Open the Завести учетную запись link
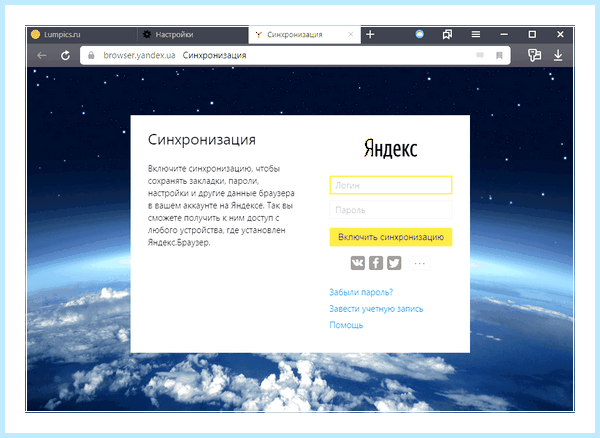The image size is (600, 438). 376,309
